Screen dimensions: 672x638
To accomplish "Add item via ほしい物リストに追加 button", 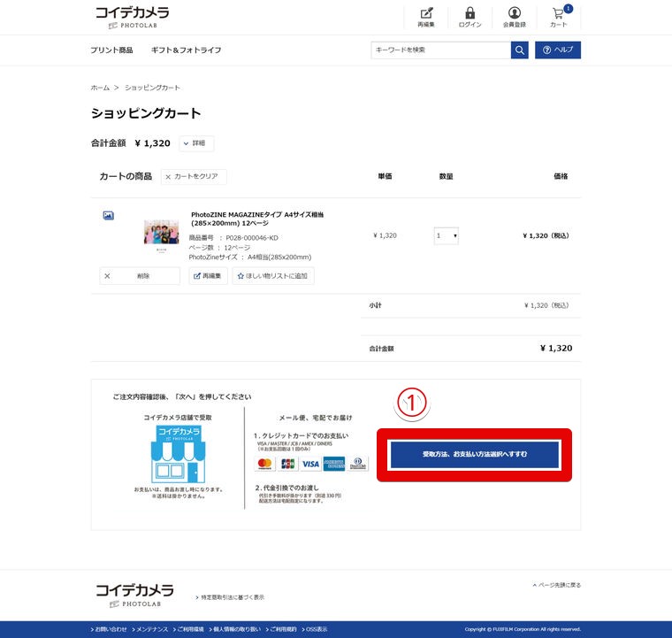I will pos(272,276).
